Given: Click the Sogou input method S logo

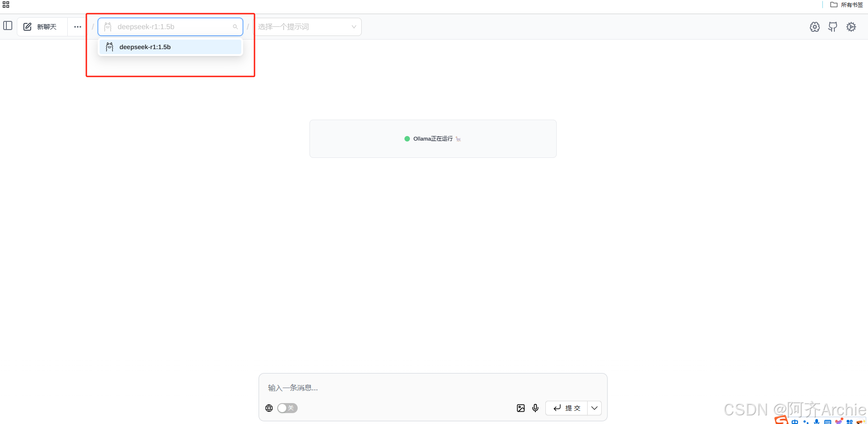Looking at the screenshot, I should (x=781, y=420).
